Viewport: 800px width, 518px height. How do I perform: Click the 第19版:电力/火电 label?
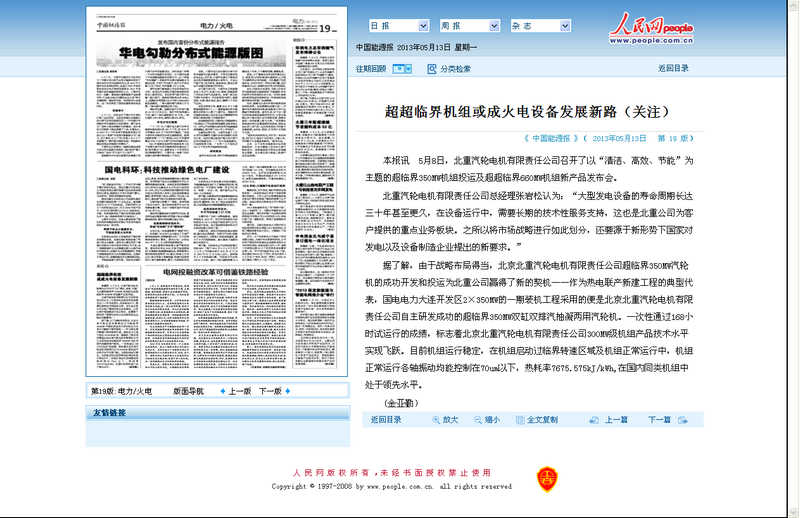tap(121, 391)
